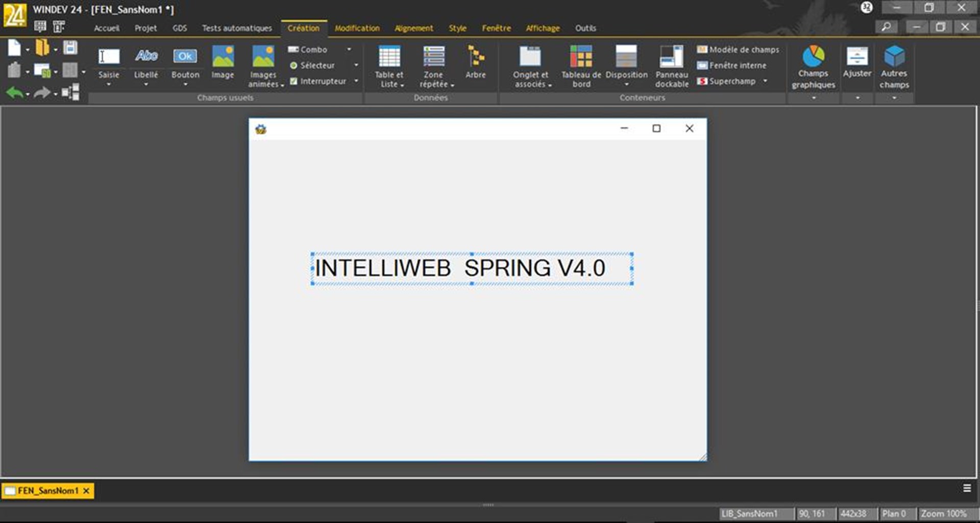
Task: Open the Alignement ribbon tab
Action: (413, 28)
